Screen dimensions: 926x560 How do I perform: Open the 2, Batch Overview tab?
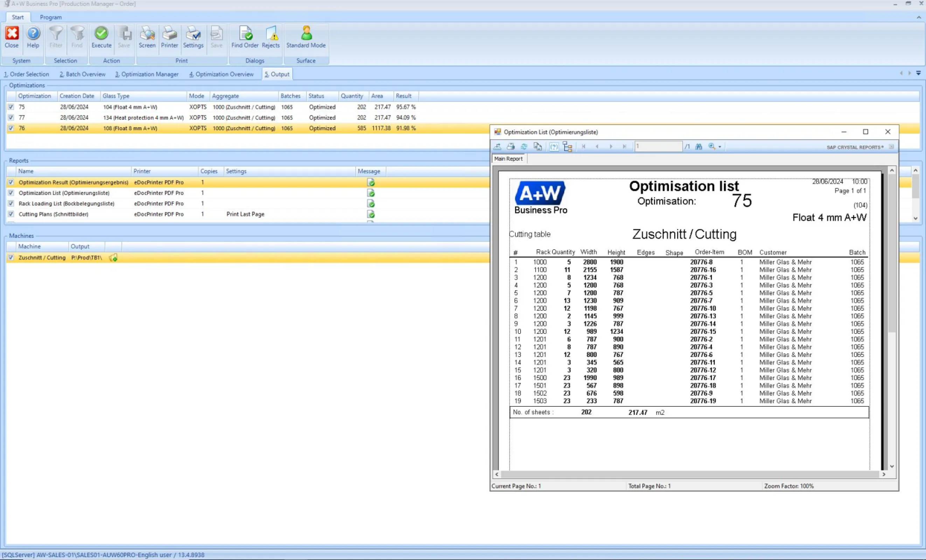[82, 74]
